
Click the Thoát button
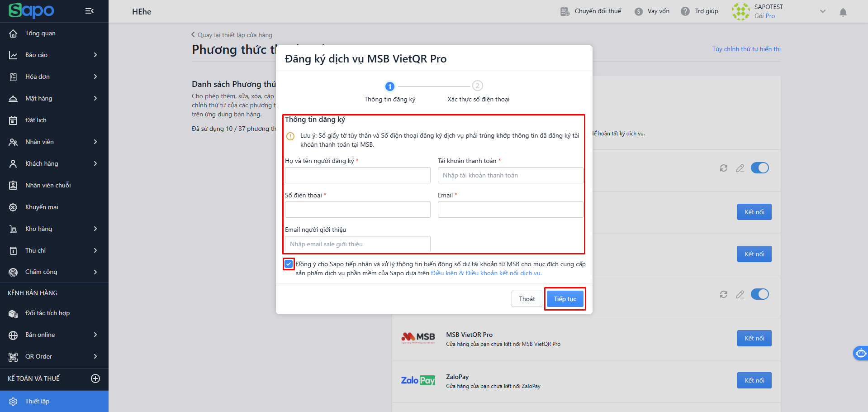point(527,299)
